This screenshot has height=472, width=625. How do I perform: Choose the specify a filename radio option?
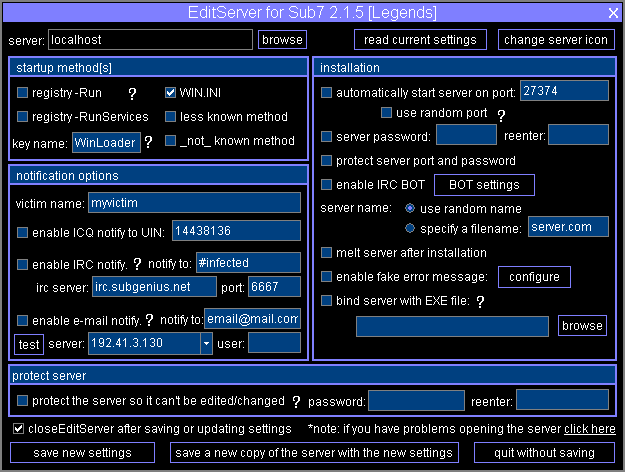coord(410,228)
